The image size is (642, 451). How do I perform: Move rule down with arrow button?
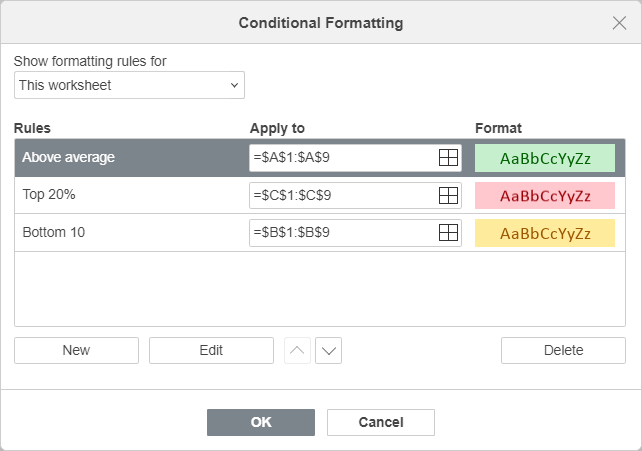[x=328, y=350]
